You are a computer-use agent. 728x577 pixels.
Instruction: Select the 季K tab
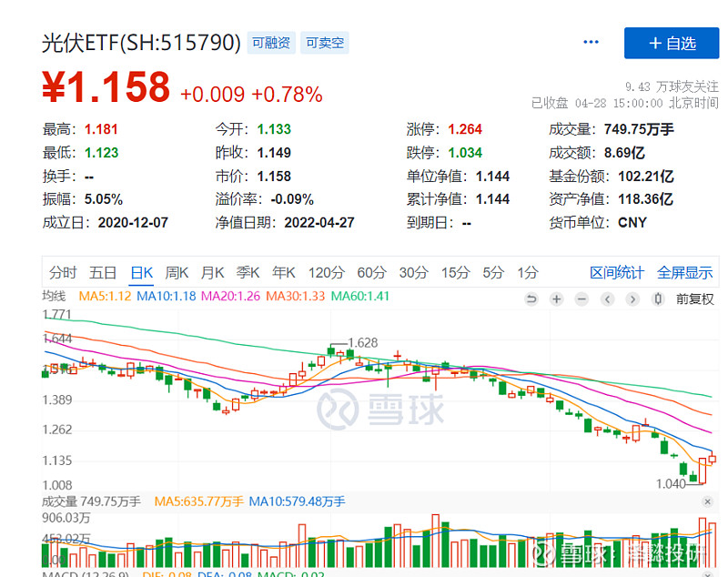(x=248, y=272)
